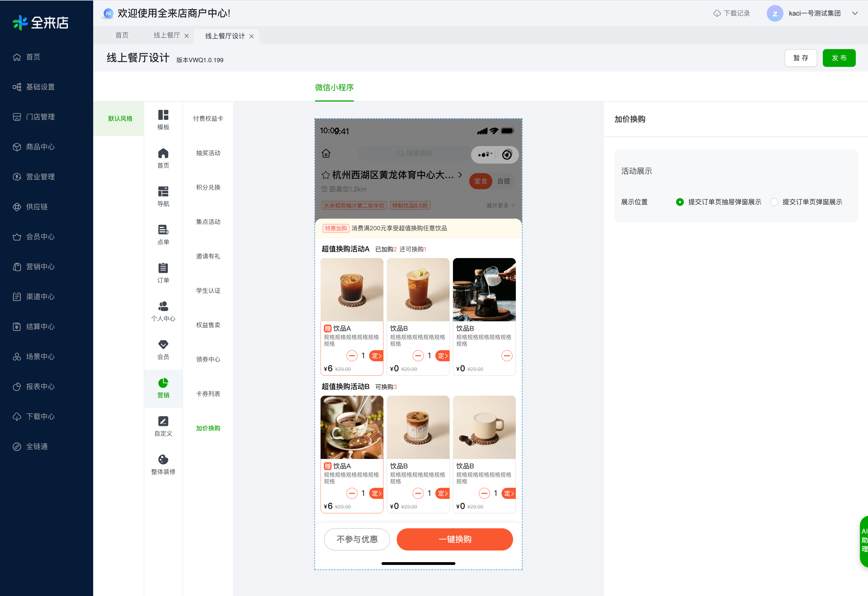Screen dimensions: 868x596
Task: Select the 微信小程序 tab
Action: point(334,87)
